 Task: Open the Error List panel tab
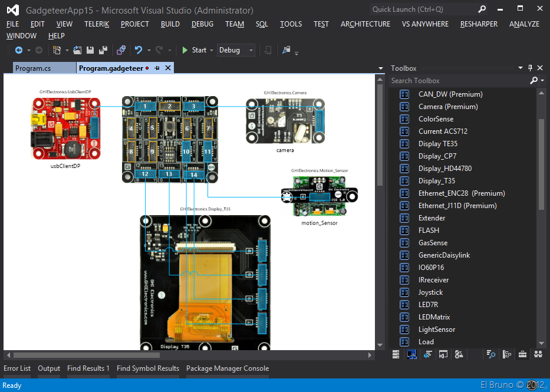click(17, 368)
